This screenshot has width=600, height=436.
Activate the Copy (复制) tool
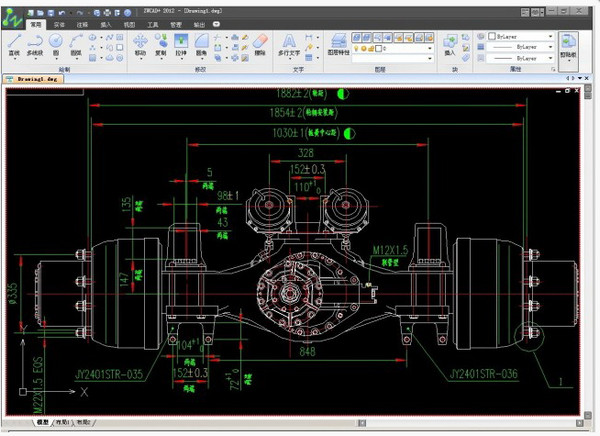pos(160,43)
